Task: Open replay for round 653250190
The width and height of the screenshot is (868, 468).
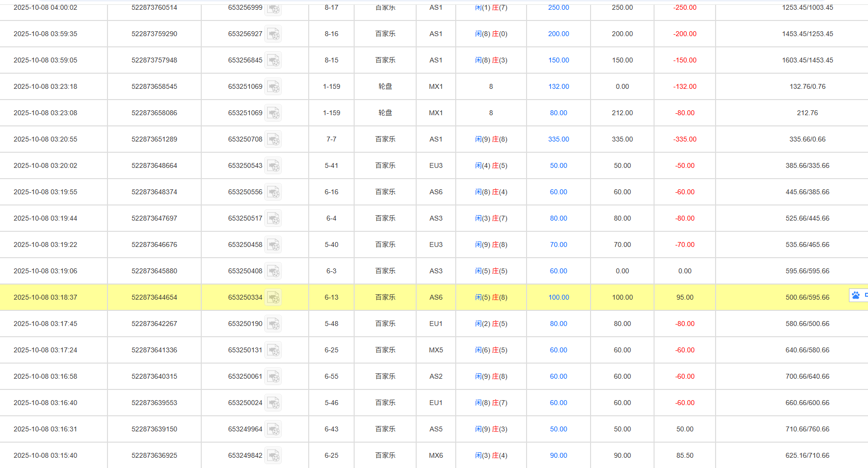Action: 274,324
